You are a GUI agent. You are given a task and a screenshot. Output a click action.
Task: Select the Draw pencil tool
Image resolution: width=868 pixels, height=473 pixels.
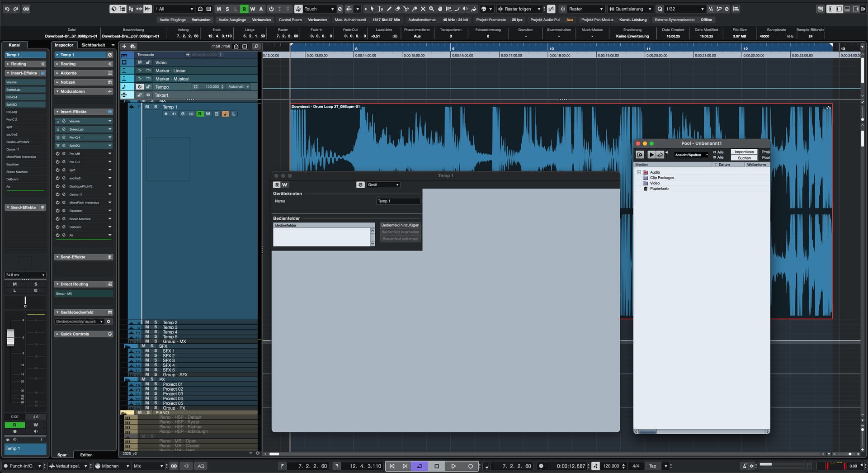(389, 9)
